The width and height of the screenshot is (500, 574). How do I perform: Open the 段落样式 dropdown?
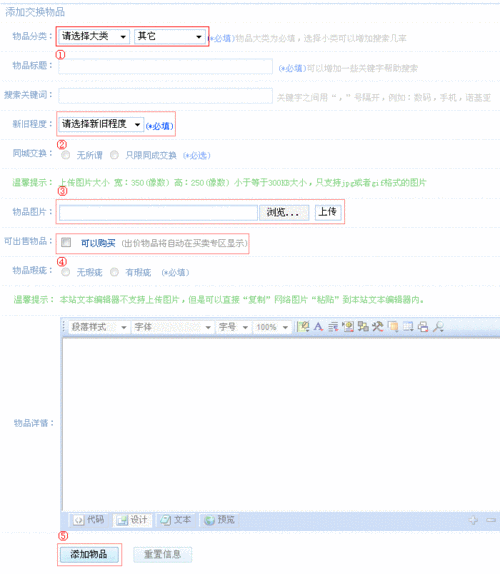pos(99,327)
